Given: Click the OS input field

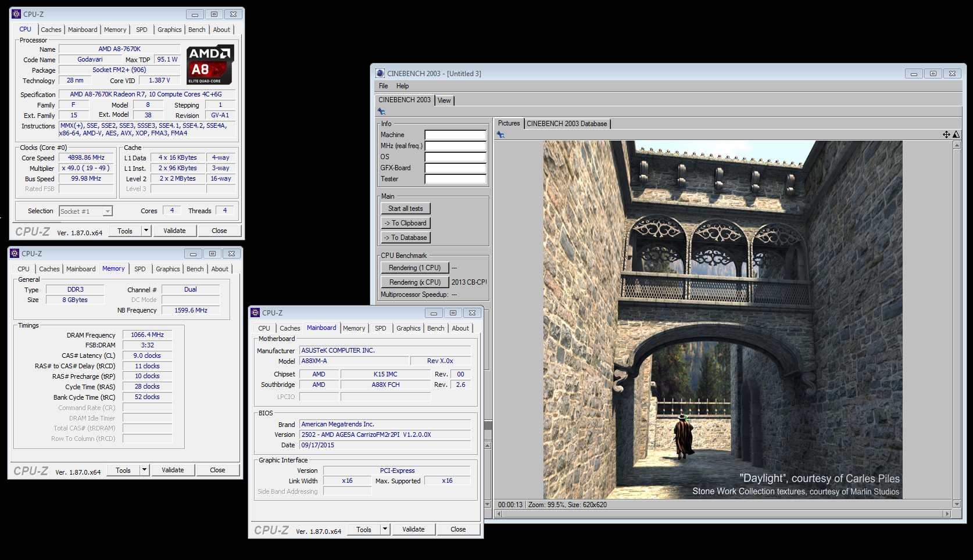Looking at the screenshot, I should 455,157.
